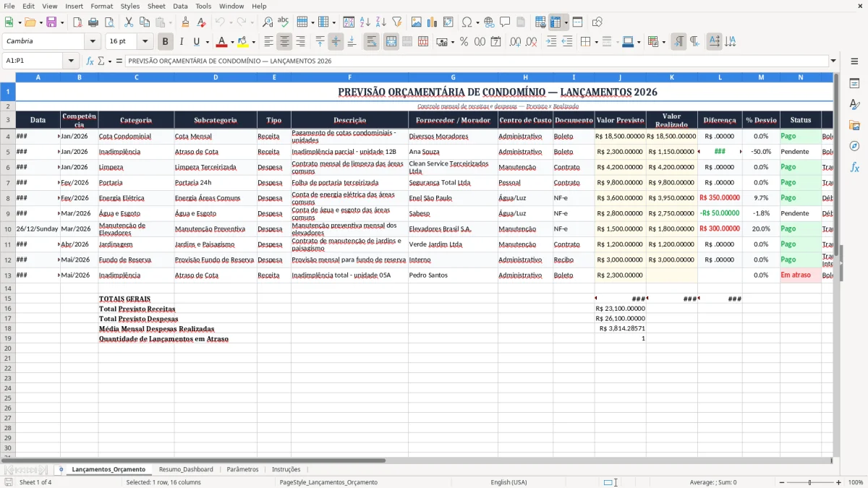Open the Background Color dropdown arrow

(253, 42)
